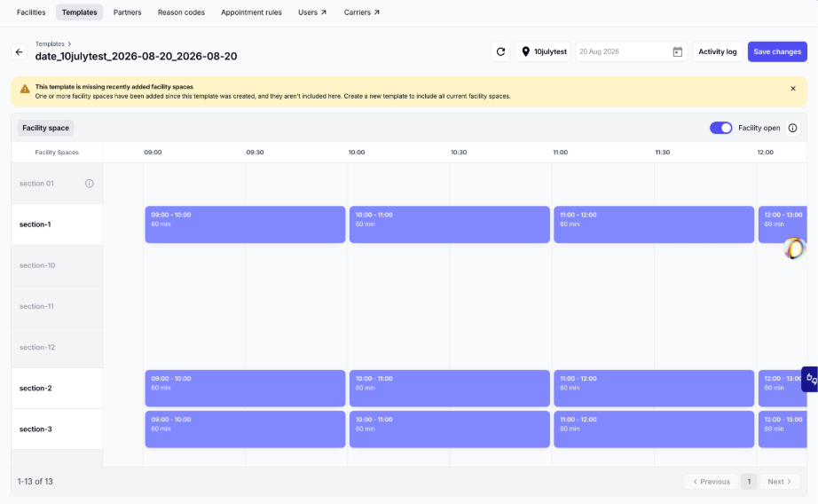Select section-1 11:00 - 12:00 slot
The height and width of the screenshot is (504, 818).
(x=654, y=224)
